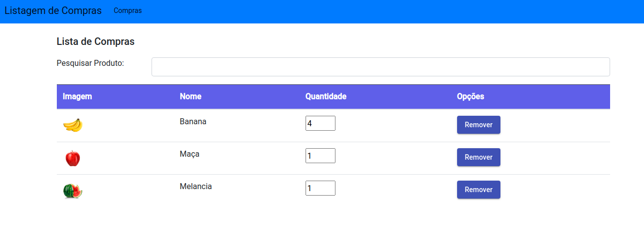Image resolution: width=644 pixels, height=243 pixels.
Task: Remove the Maça item
Action: (x=479, y=157)
